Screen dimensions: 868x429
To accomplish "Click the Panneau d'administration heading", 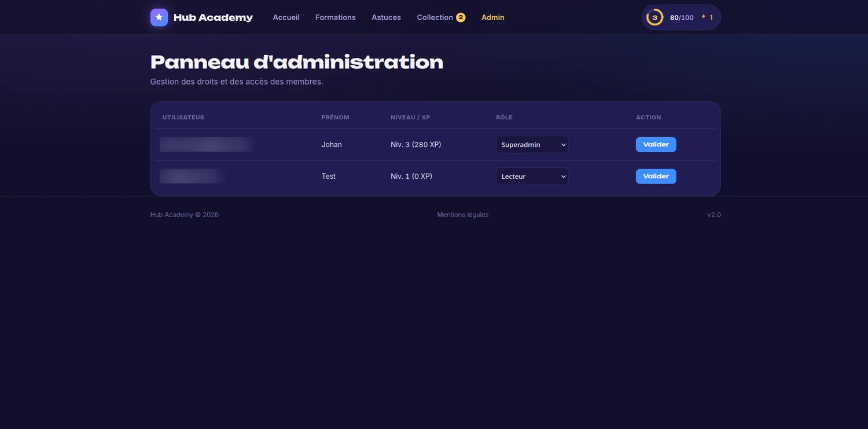I will click(297, 62).
